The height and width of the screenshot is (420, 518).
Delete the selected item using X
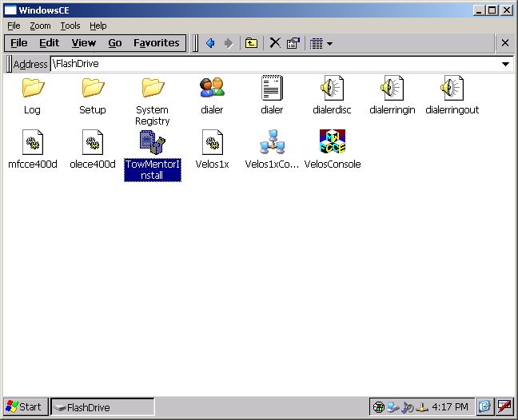tap(275, 43)
